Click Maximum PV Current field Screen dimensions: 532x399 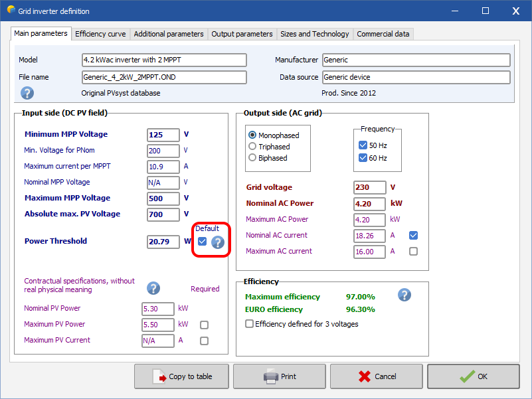coord(158,341)
